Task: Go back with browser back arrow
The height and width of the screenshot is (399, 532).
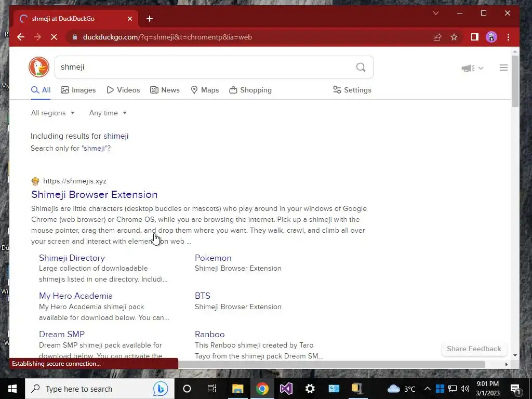Action: pyautogui.click(x=21, y=37)
